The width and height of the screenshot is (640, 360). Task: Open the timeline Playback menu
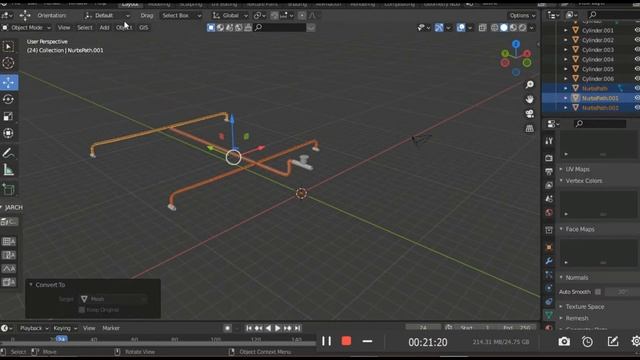coord(34,328)
